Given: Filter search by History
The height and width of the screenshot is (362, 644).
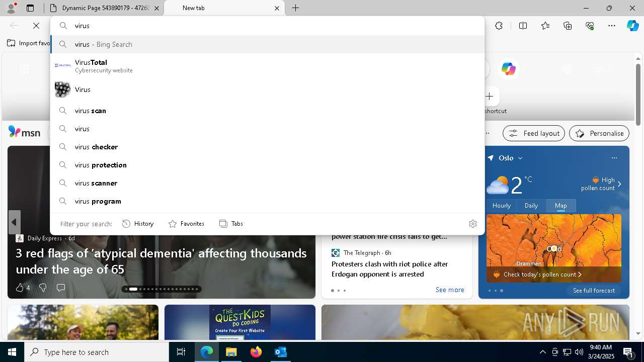Looking at the screenshot, I should (x=138, y=224).
